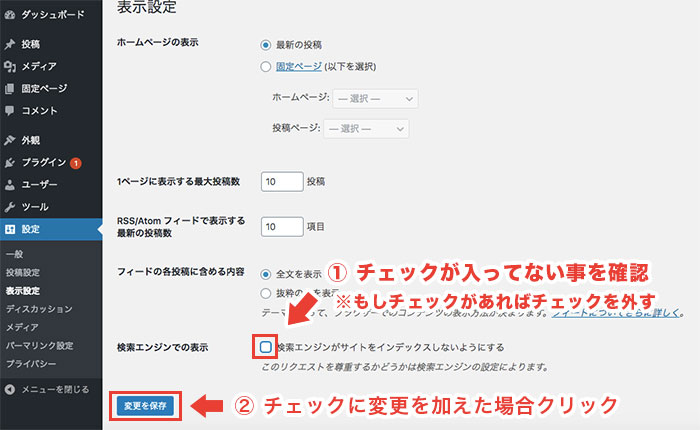Click the media icon next to メディア

pyautogui.click(x=10, y=67)
